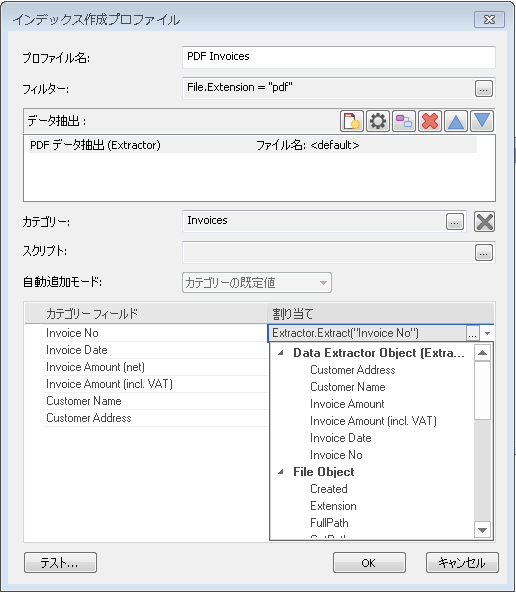Viewport: 516px width, 594px height.
Task: Click the dropdown list scroll down arrow
Action: (x=482, y=530)
